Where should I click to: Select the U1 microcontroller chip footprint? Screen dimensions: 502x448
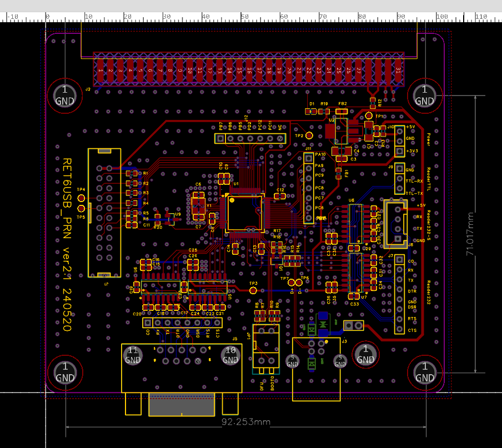coord(242,212)
